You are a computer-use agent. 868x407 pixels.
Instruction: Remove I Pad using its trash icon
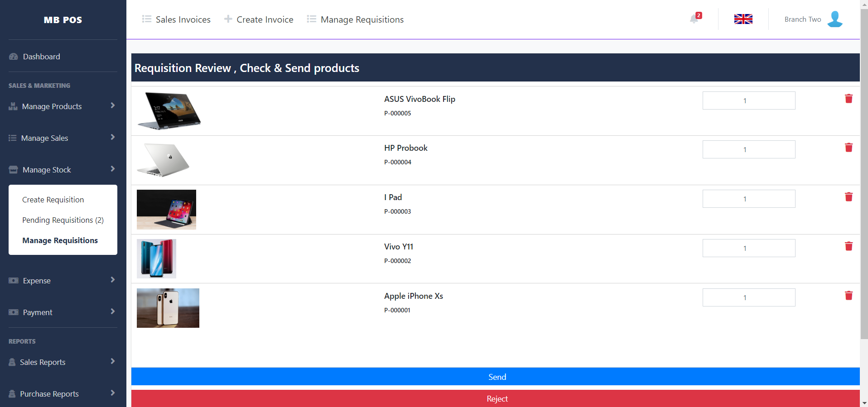(x=849, y=197)
